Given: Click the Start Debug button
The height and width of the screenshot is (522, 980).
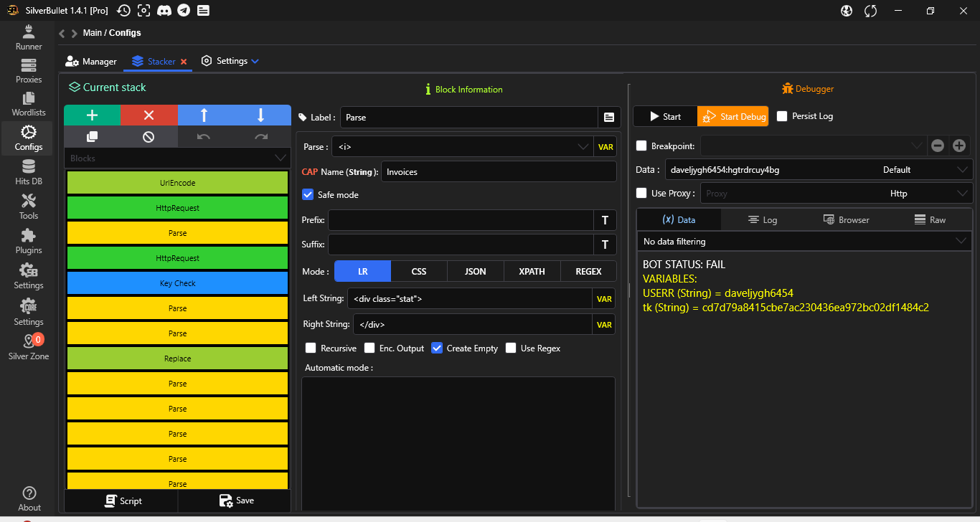Looking at the screenshot, I should coord(732,116).
